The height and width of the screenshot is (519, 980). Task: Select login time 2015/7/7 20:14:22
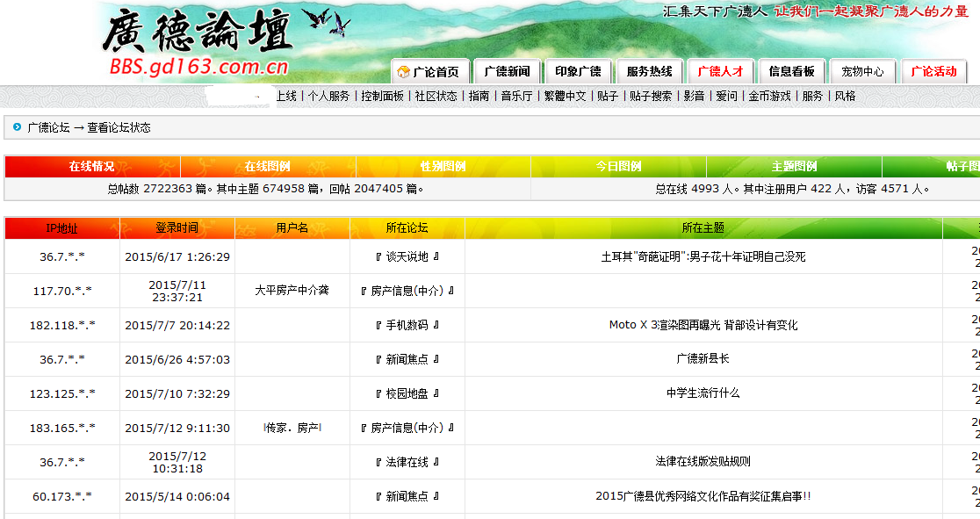point(177,325)
